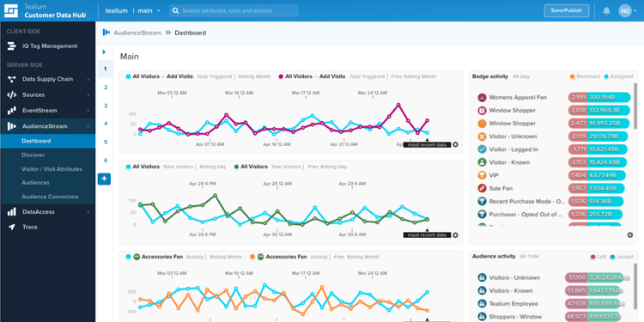The width and height of the screenshot is (644, 322).
Task: Click the search magnifier icon
Action: pyautogui.click(x=175, y=10)
